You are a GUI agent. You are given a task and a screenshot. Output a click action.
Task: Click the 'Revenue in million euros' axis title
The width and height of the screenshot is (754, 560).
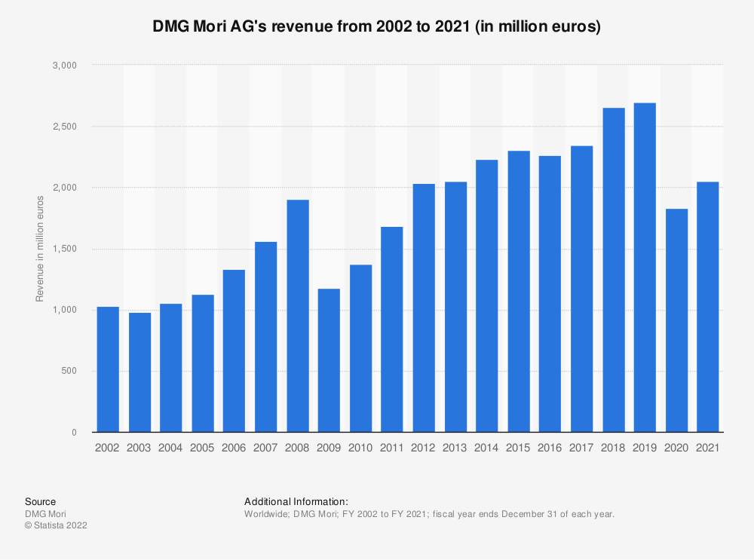coord(40,249)
